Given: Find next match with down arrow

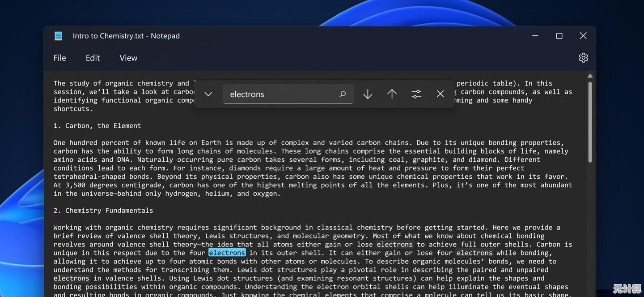Looking at the screenshot, I should pos(368,94).
